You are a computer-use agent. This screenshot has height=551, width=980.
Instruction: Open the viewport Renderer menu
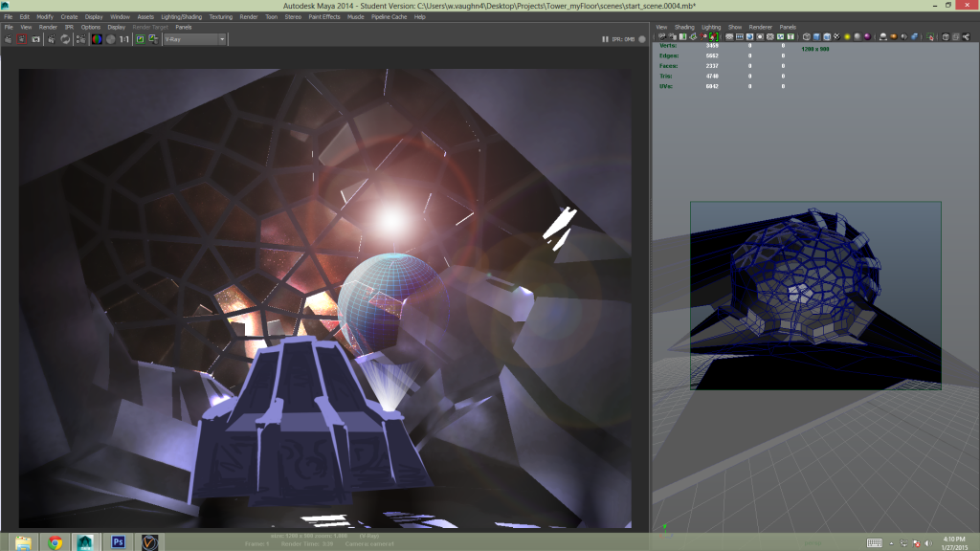pyautogui.click(x=761, y=27)
